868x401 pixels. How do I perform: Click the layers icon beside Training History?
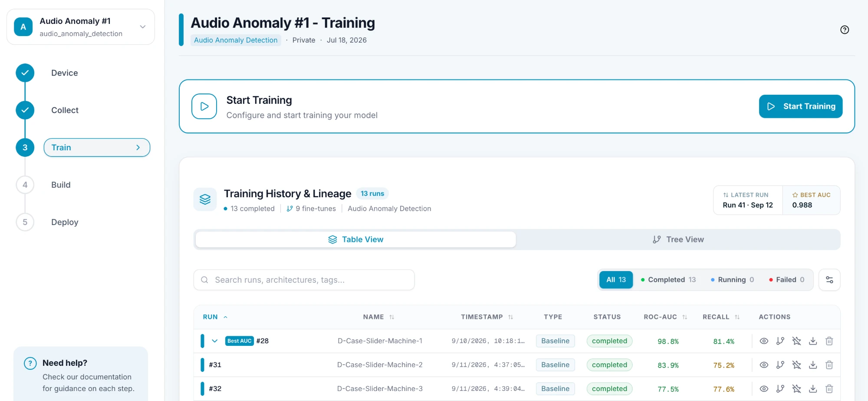(x=205, y=199)
